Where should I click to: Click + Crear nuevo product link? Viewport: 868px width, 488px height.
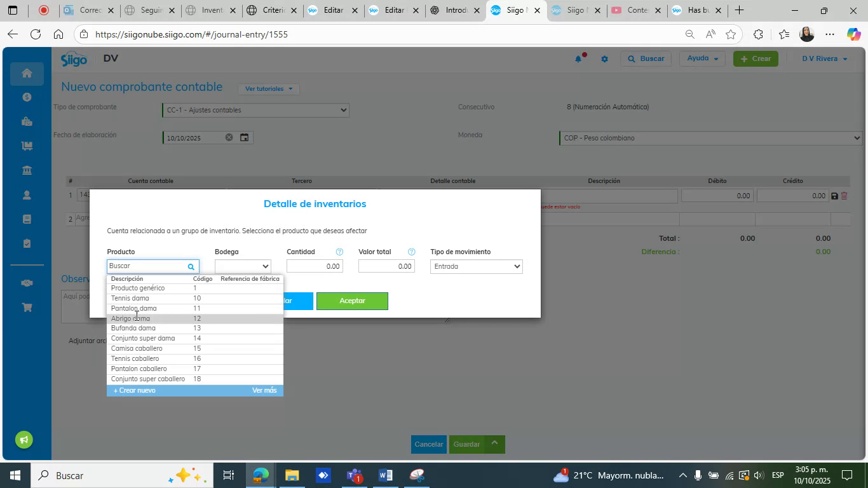click(x=134, y=390)
